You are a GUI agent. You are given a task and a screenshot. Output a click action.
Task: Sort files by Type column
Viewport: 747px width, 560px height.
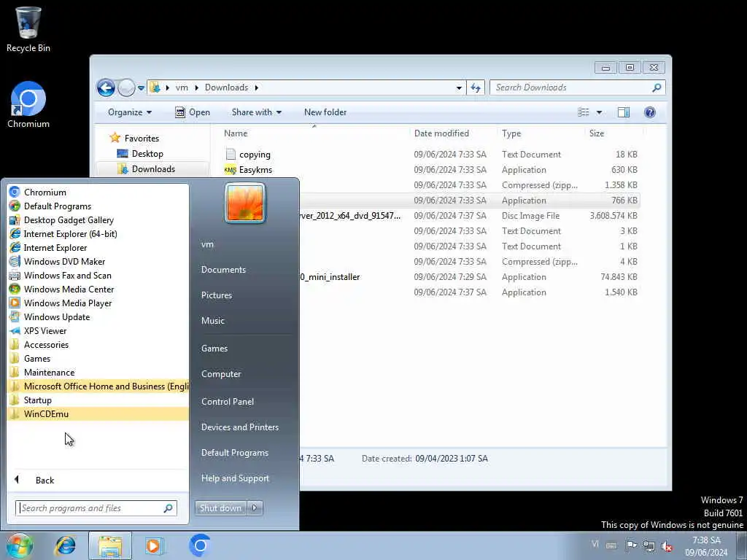541,133
